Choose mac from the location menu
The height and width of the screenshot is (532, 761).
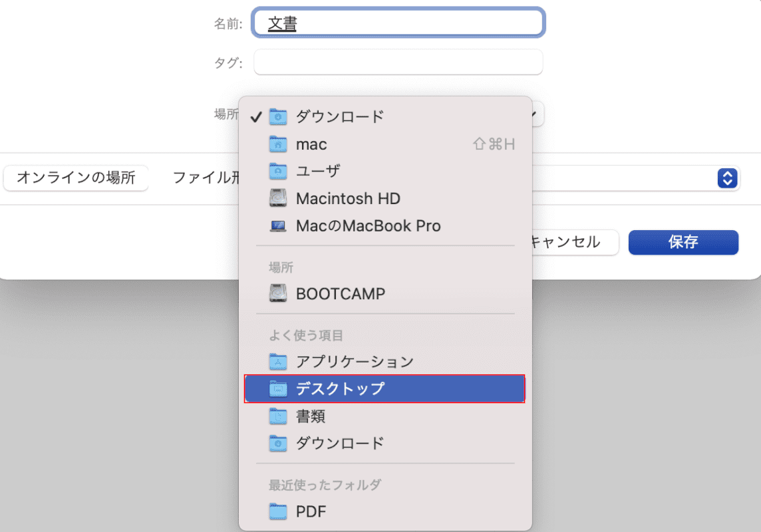point(385,144)
